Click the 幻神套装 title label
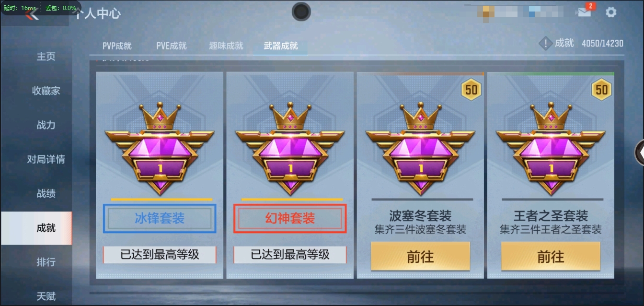This screenshot has height=306, width=644. [x=290, y=219]
